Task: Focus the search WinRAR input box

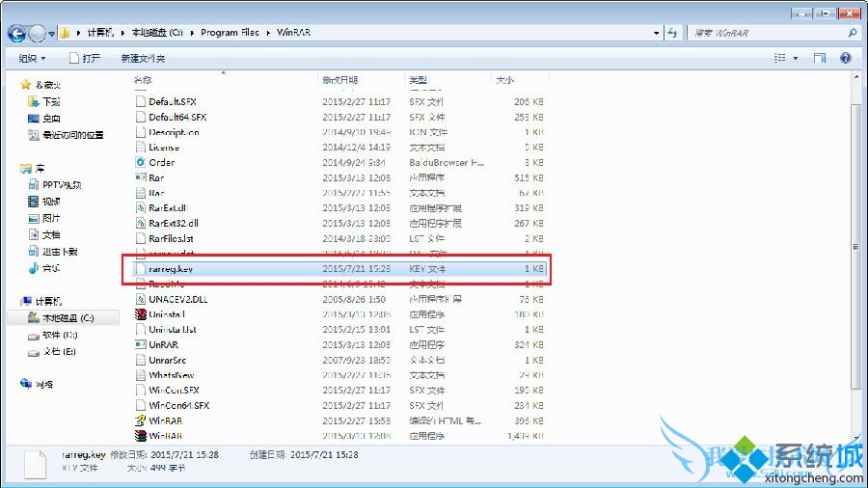Action: point(770,33)
